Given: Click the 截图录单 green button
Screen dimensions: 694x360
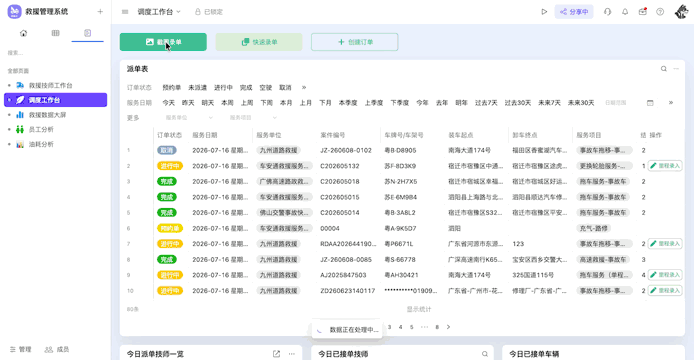Looking at the screenshot, I should (163, 42).
